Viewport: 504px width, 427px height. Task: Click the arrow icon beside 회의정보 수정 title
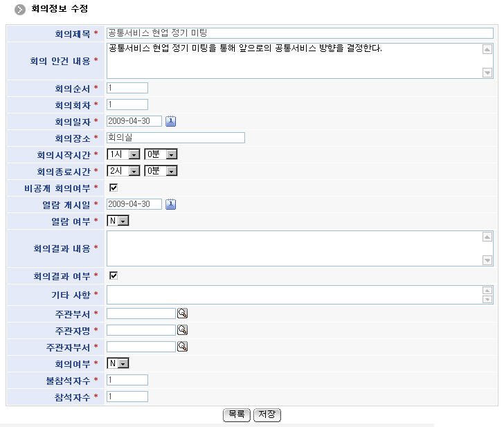click(x=20, y=10)
